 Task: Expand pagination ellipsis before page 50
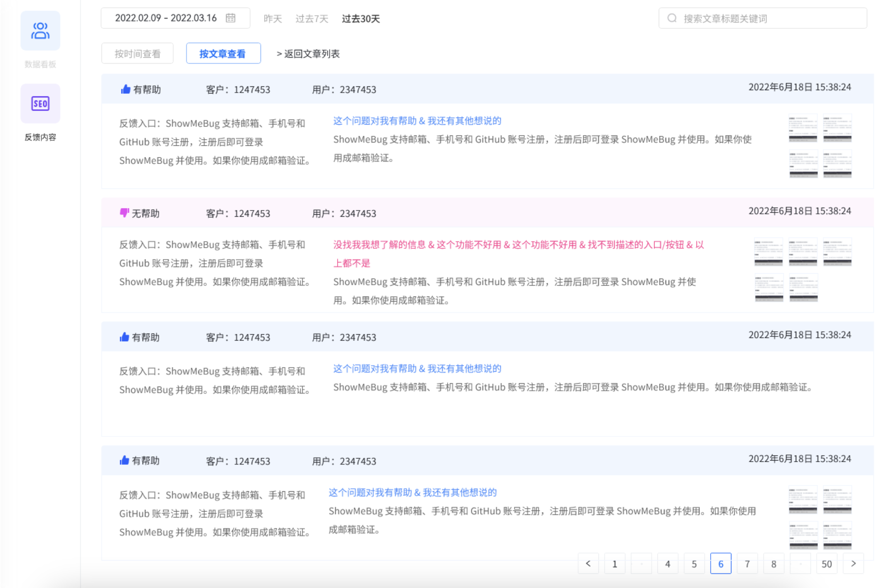click(800, 563)
